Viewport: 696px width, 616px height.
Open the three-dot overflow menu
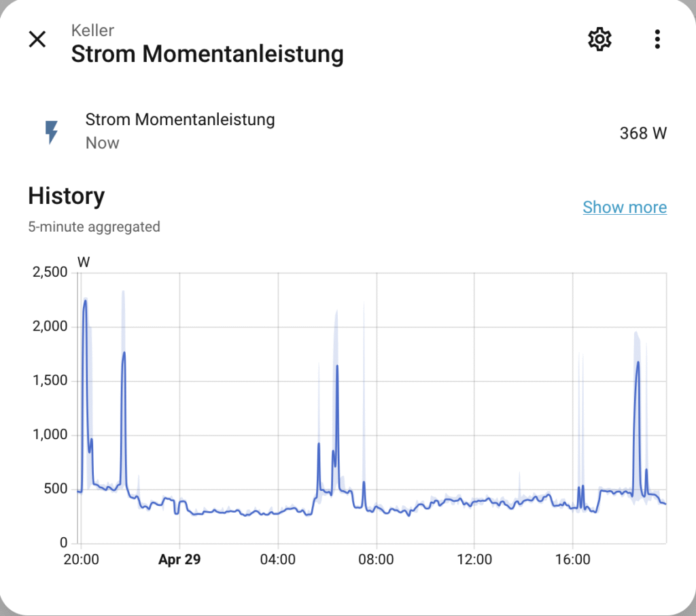(x=657, y=39)
